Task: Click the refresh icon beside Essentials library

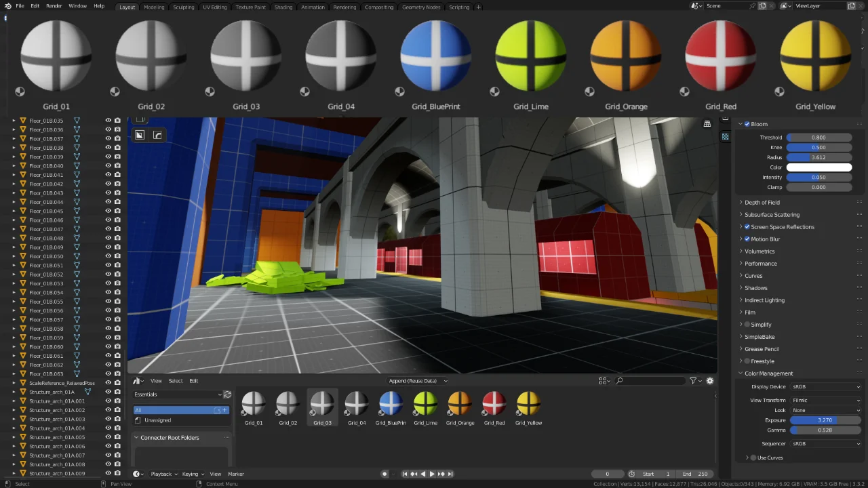Action: pos(227,394)
